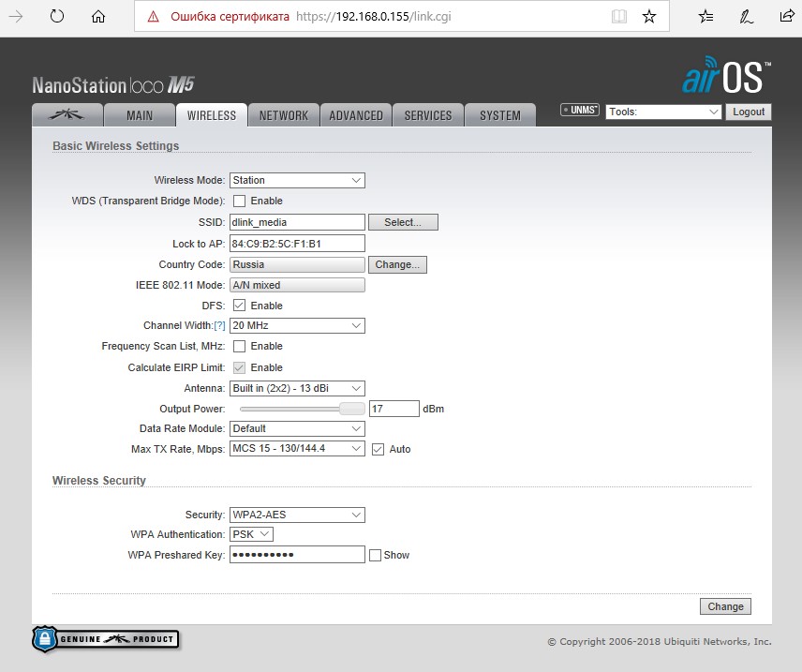The image size is (802, 672).
Task: Click the Logout button
Action: pos(749,112)
